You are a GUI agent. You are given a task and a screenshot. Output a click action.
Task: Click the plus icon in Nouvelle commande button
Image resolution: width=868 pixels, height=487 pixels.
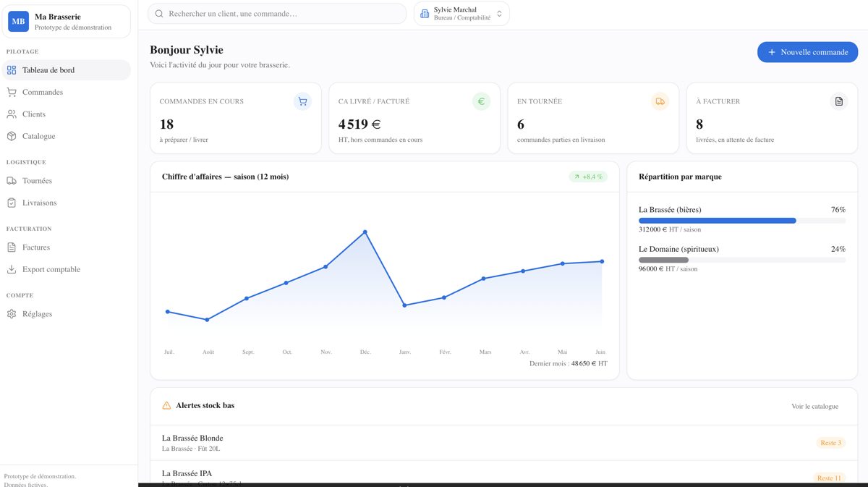[x=772, y=52]
